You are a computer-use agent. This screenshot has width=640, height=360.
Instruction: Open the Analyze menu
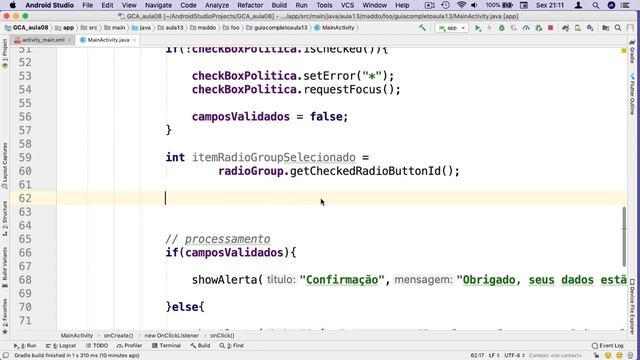pyautogui.click(x=217, y=5)
